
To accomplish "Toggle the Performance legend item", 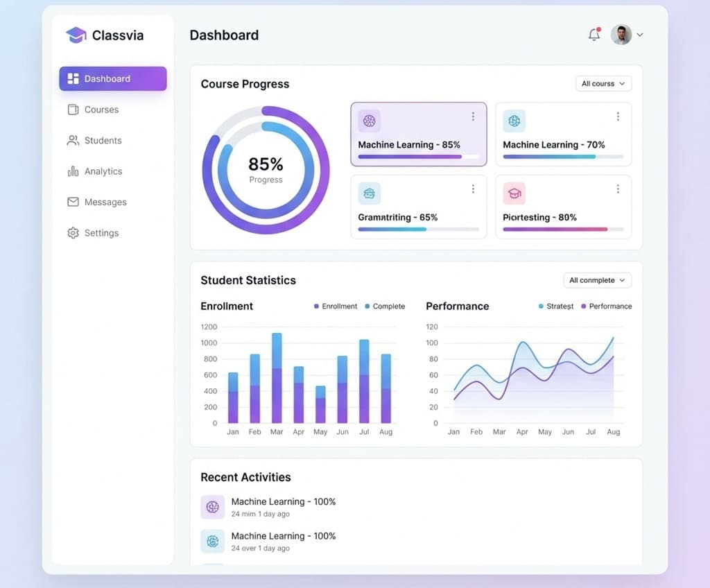I will (606, 306).
